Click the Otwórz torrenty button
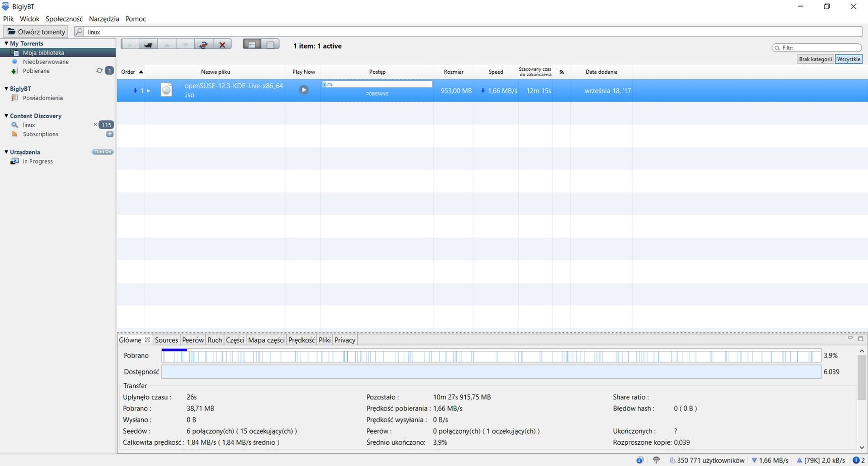 (x=36, y=31)
